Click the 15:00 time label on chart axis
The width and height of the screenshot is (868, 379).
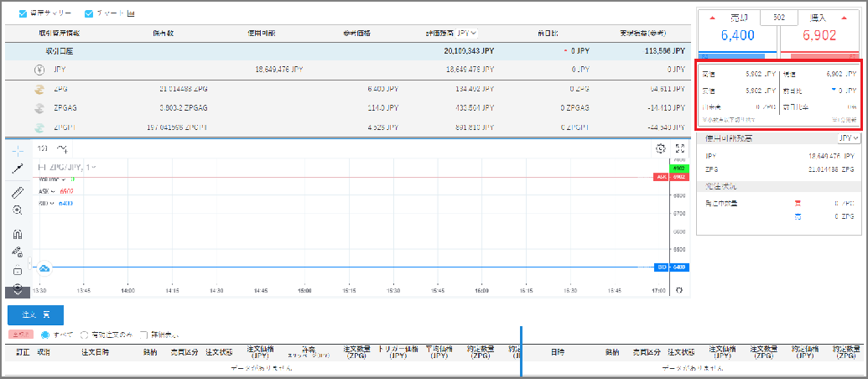coord(304,290)
